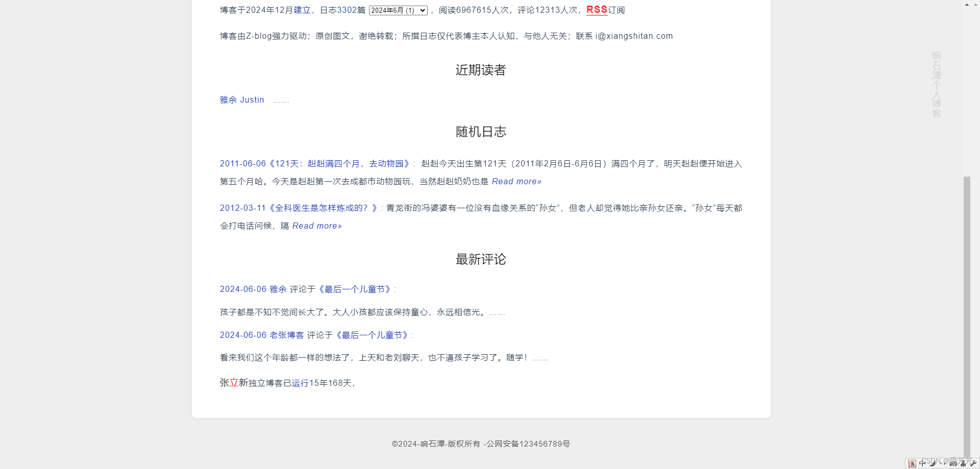Click the 评论12313人次 statistic text
This screenshot has width=980, height=469.
click(548, 10)
